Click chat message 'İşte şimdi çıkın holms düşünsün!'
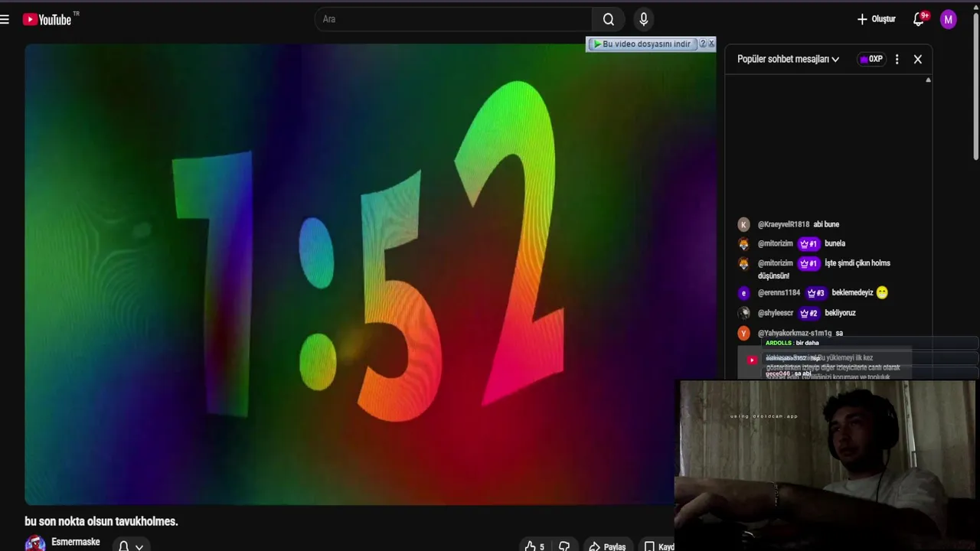Screen dimensions: 980x551 [x=824, y=269]
